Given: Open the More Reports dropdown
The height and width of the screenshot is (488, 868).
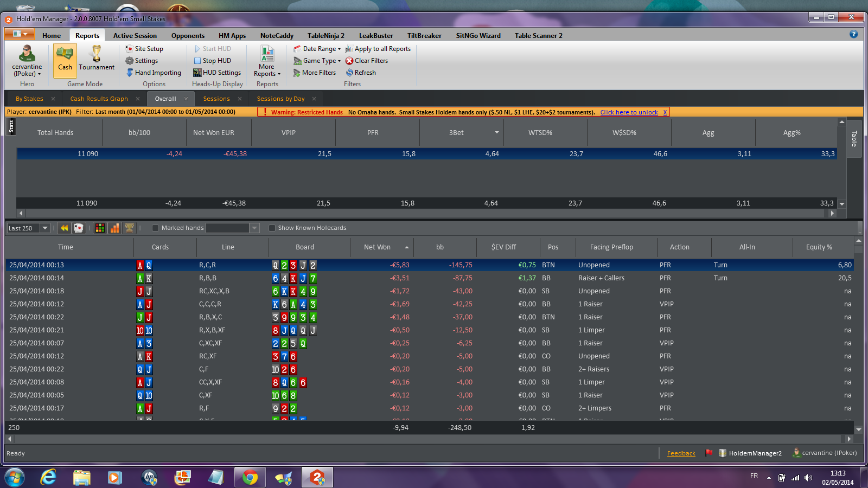Looking at the screenshot, I should [x=267, y=61].
